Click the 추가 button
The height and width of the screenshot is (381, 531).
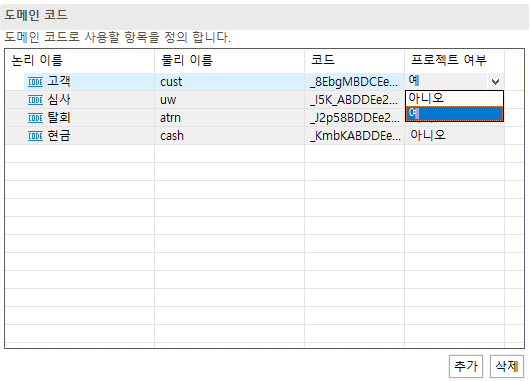tap(466, 366)
